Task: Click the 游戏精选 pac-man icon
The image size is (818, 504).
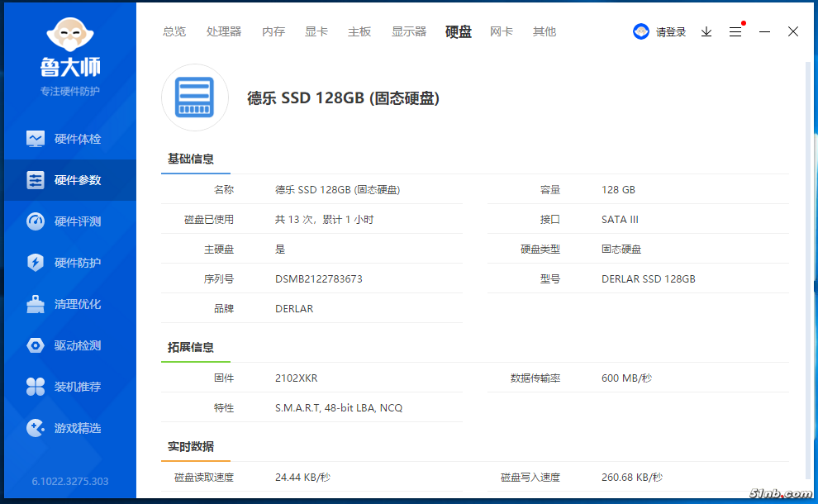Action: [36, 428]
